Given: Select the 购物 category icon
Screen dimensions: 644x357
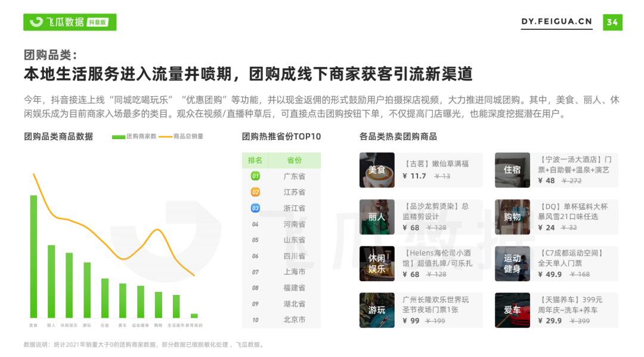Looking at the screenshot, I should [513, 217].
